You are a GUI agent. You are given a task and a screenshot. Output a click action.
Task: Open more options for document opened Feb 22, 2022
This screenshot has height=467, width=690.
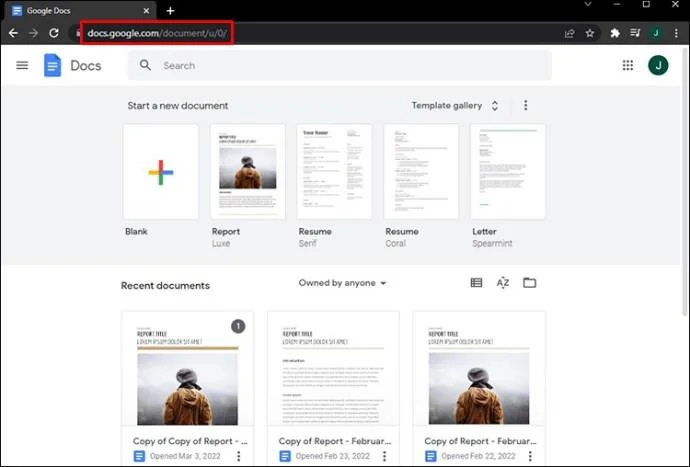(x=530, y=456)
